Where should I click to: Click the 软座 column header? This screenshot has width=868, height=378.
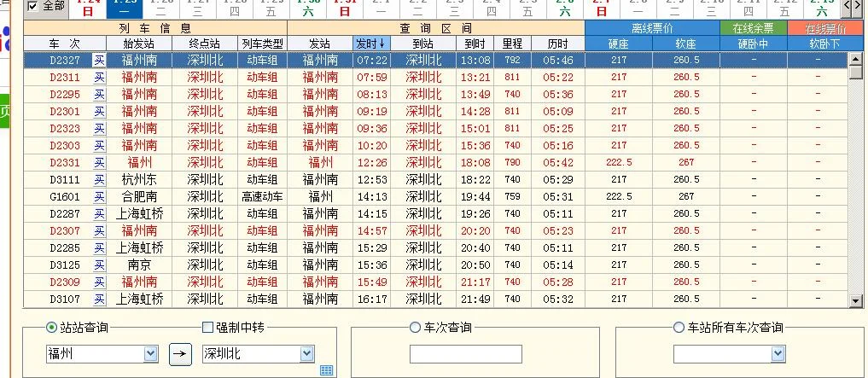tap(686, 44)
